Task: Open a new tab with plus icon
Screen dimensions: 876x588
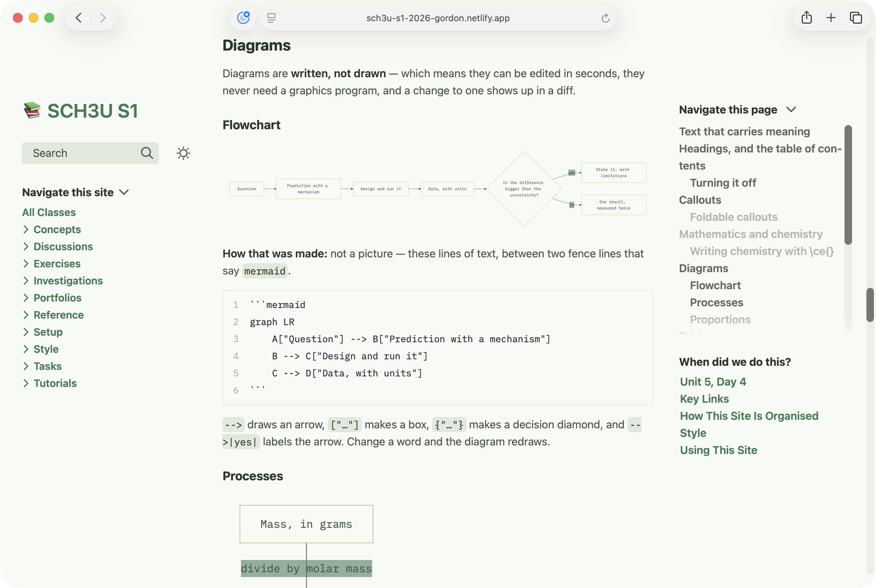Action: click(831, 18)
